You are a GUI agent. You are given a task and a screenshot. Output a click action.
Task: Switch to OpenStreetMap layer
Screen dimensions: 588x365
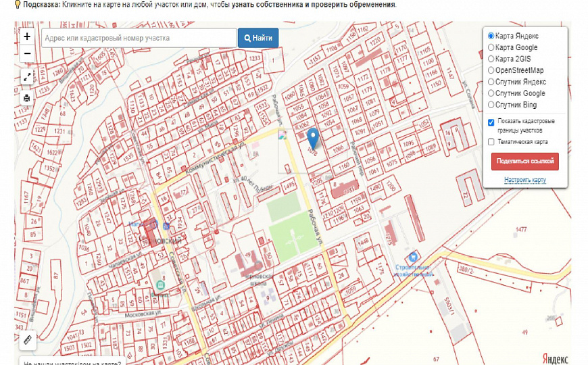pyautogui.click(x=491, y=71)
